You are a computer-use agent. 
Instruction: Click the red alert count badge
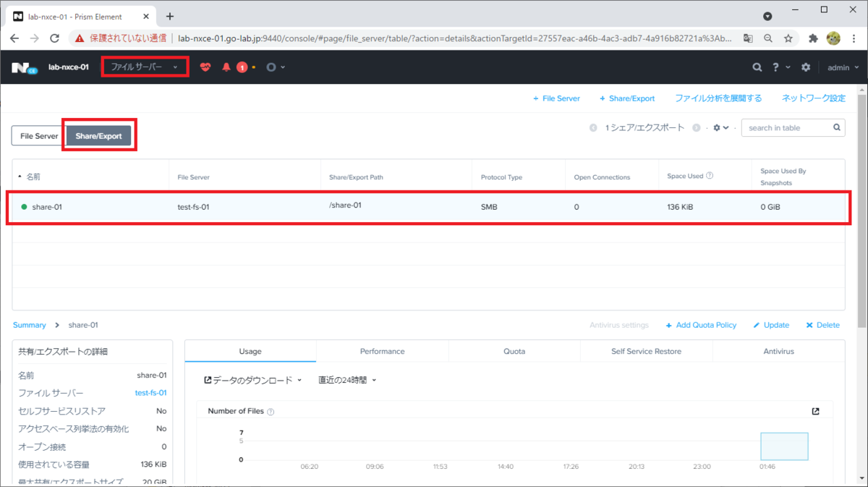(x=242, y=67)
